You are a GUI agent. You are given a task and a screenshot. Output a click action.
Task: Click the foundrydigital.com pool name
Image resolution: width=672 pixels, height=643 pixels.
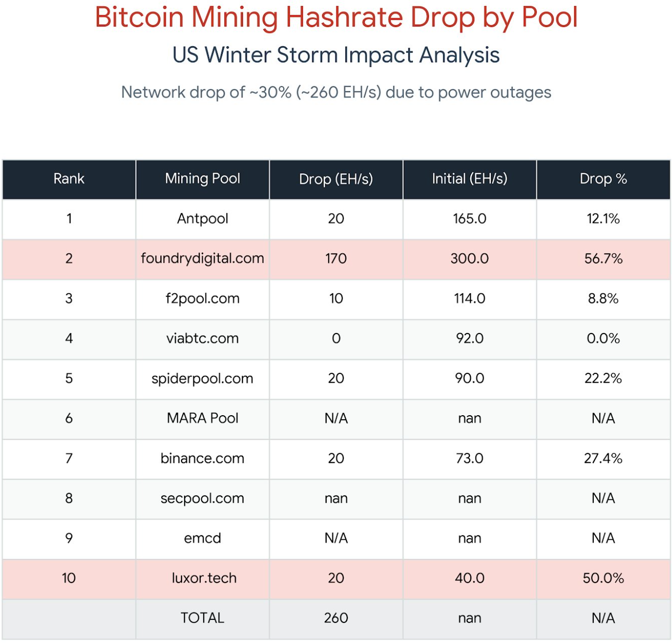[202, 258]
